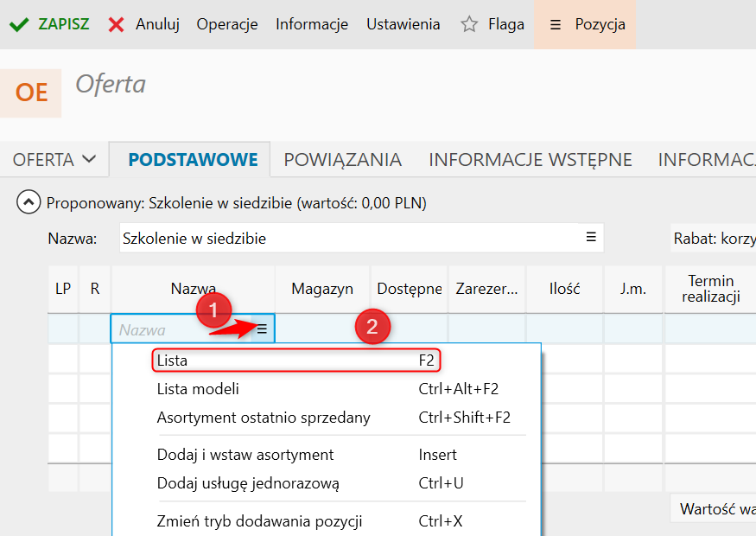Click the Zarezer... column header

coord(487,289)
